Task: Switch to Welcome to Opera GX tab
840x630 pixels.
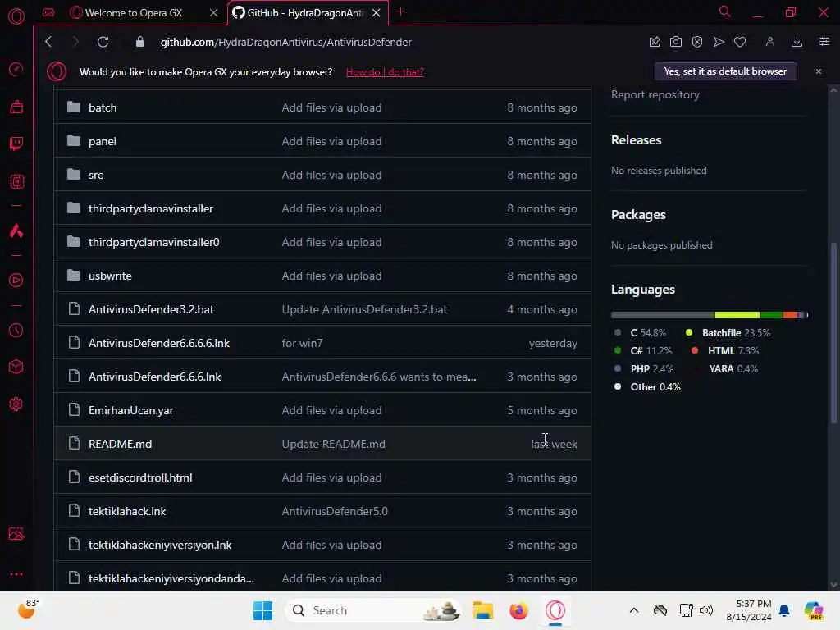Action: [134, 13]
